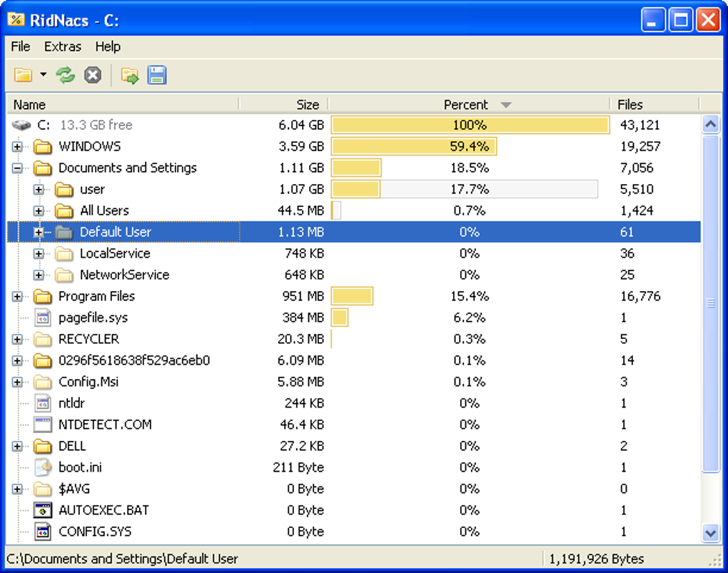Viewport: 728px width, 573px height.
Task: Click the stop scan icon
Action: 93,75
